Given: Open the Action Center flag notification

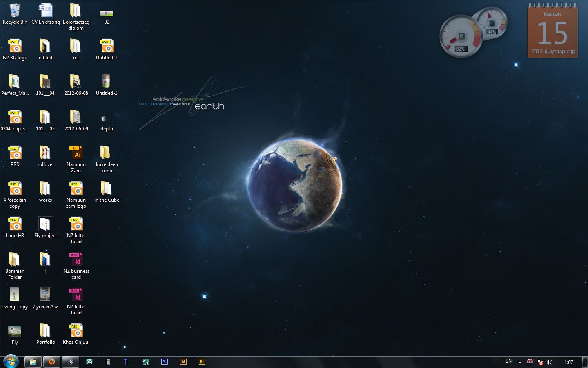Looking at the screenshot, I should click(x=540, y=362).
